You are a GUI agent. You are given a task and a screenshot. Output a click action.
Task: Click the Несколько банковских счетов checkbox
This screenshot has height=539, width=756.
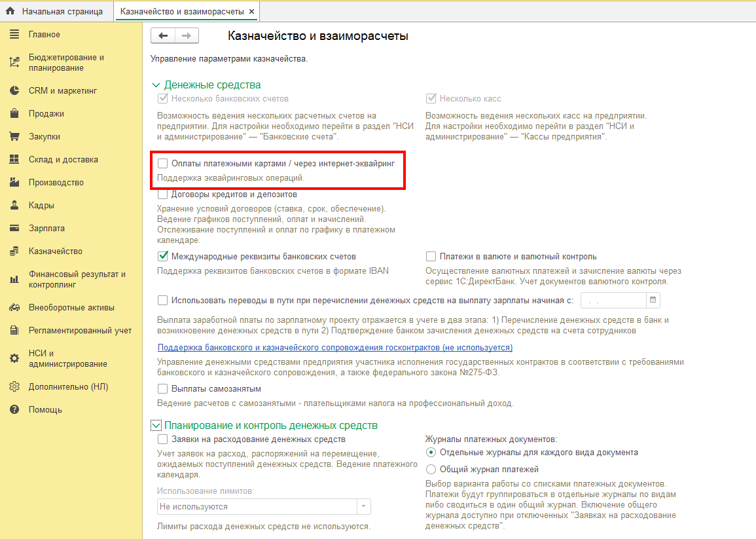(x=162, y=98)
